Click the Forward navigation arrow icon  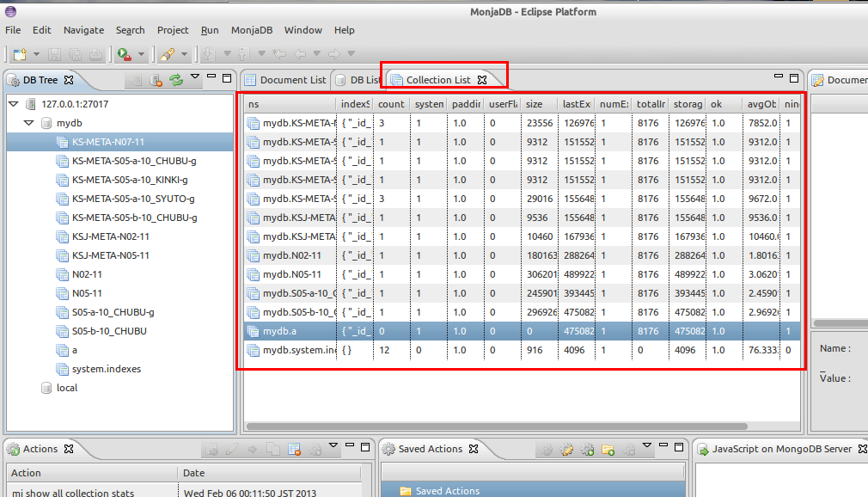coord(333,54)
